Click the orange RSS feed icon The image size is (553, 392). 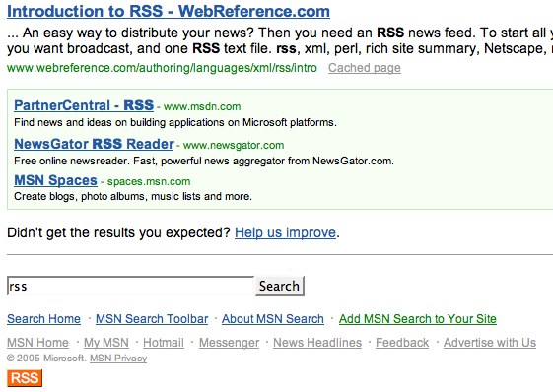(x=25, y=378)
